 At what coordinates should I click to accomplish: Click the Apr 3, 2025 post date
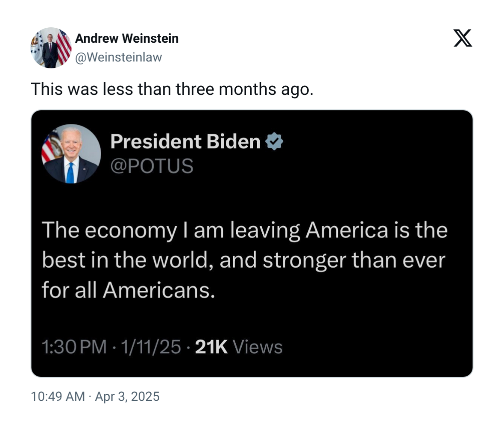(127, 397)
